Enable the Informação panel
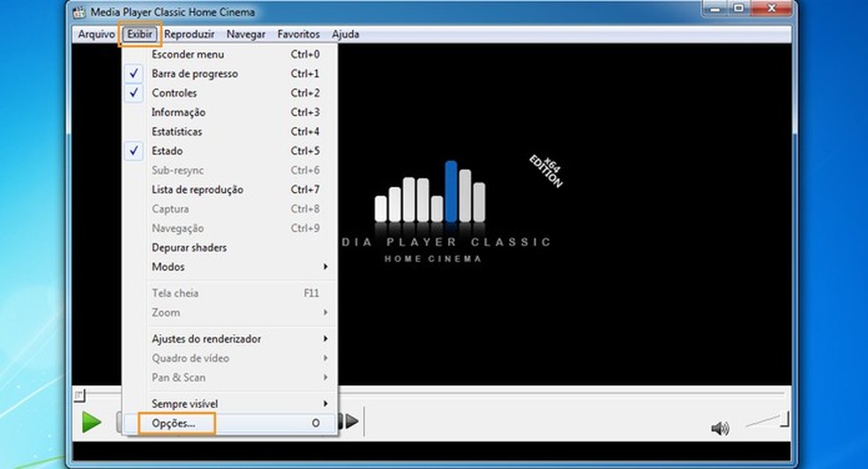This screenshot has height=469, width=868. [x=229, y=112]
